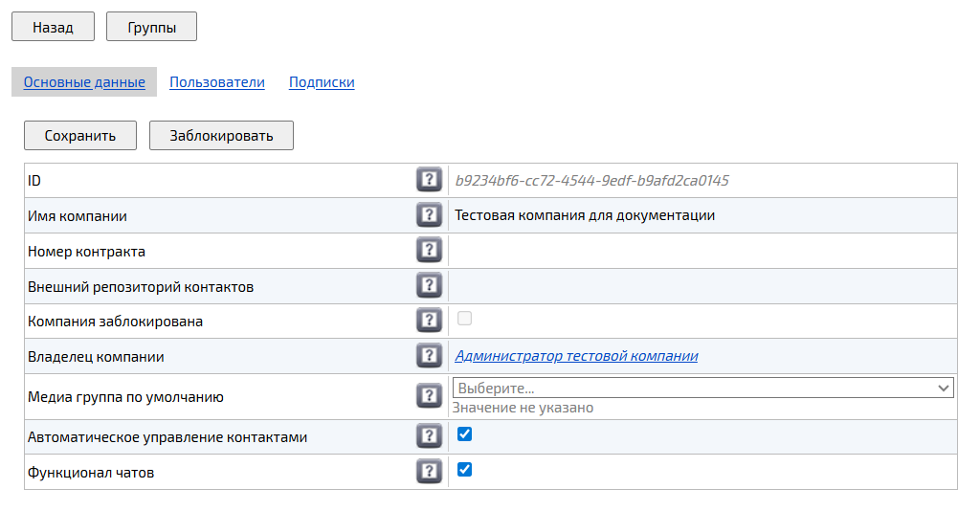The height and width of the screenshot is (511, 980).
Task: Open help icon next to Имя компании
Action: click(x=429, y=215)
